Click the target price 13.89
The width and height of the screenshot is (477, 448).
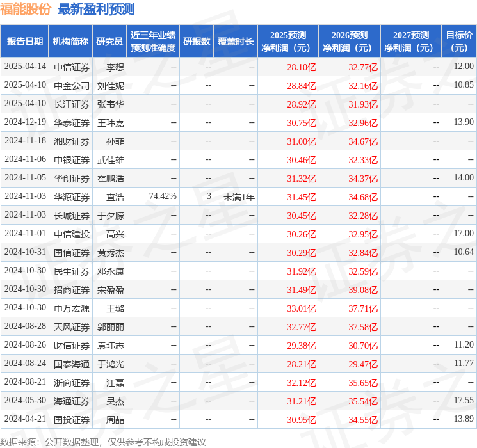click(464, 419)
